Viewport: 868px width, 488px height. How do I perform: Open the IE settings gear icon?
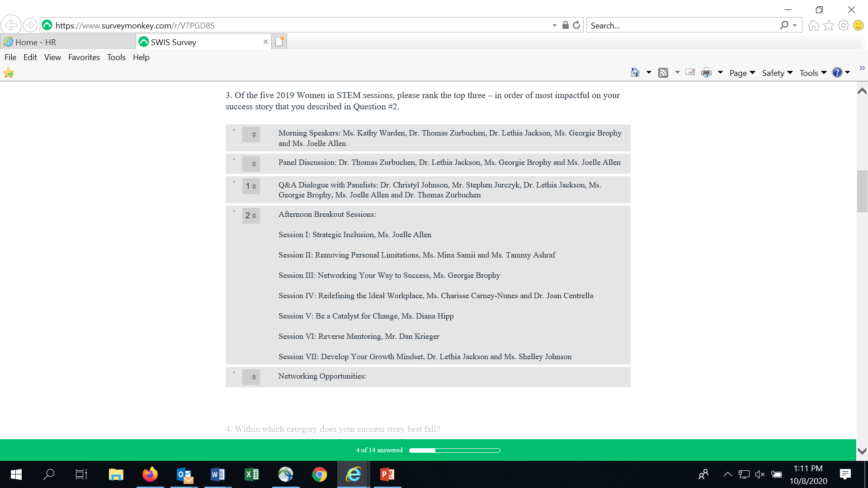844,25
